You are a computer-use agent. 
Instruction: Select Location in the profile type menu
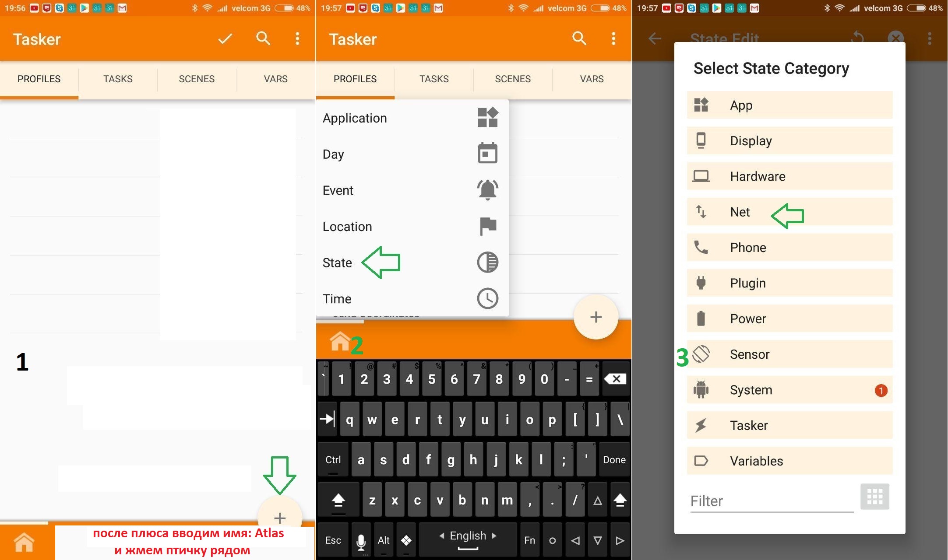[x=412, y=227]
